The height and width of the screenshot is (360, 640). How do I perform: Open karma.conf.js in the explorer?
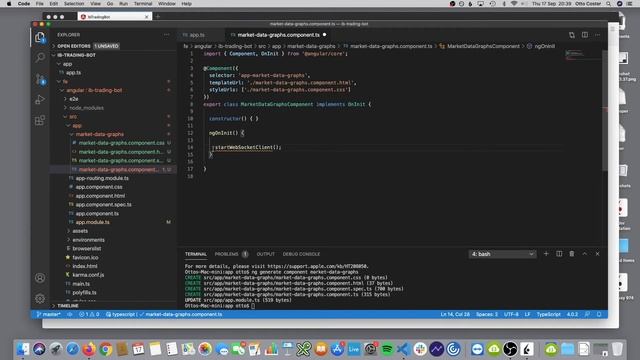[88, 275]
